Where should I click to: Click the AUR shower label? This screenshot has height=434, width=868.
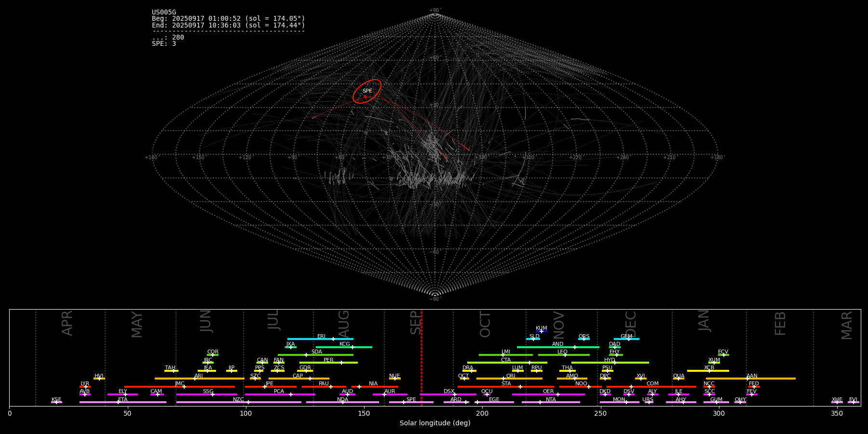pos(390,392)
